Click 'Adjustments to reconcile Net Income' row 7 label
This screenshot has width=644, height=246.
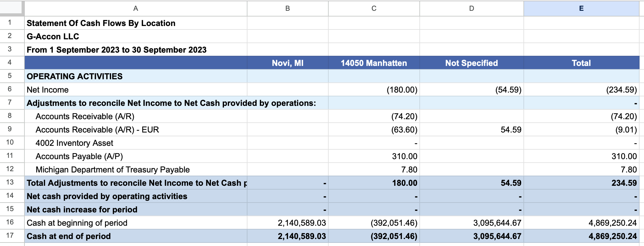pyautogui.click(x=171, y=103)
